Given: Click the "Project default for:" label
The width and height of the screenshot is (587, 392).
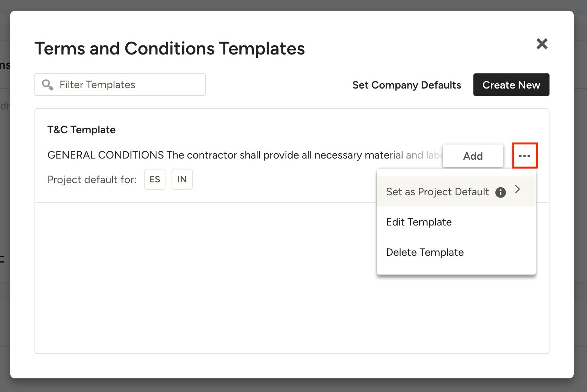Looking at the screenshot, I should click(92, 180).
